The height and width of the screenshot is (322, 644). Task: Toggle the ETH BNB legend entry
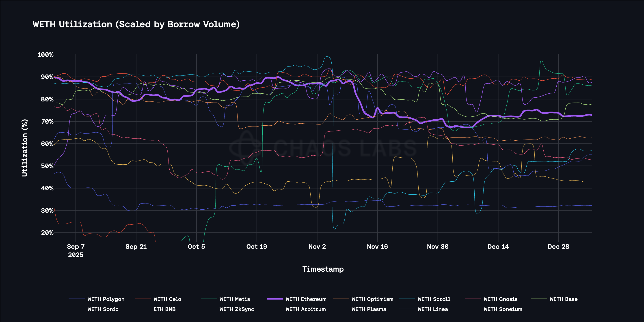point(164,309)
